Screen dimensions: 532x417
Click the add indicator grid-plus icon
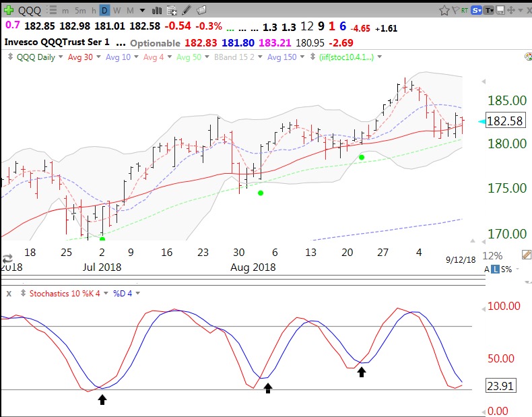click(172, 11)
